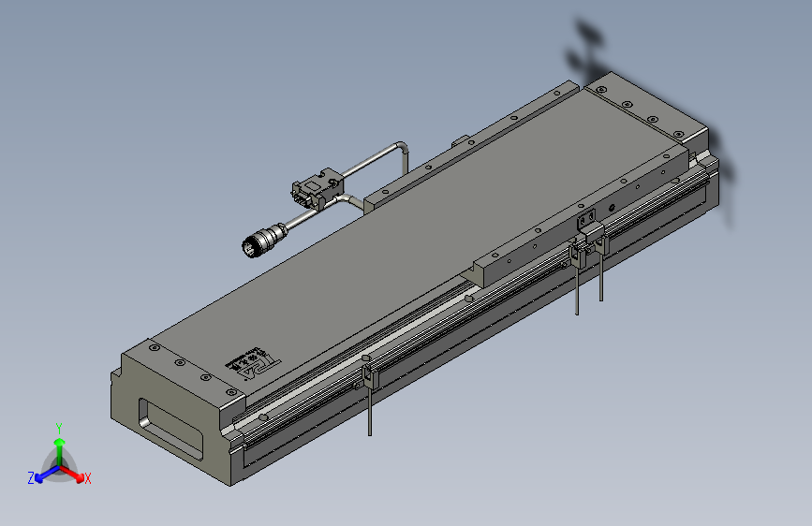
Task: Pick the logo label on the top cover
Action: pos(252,363)
